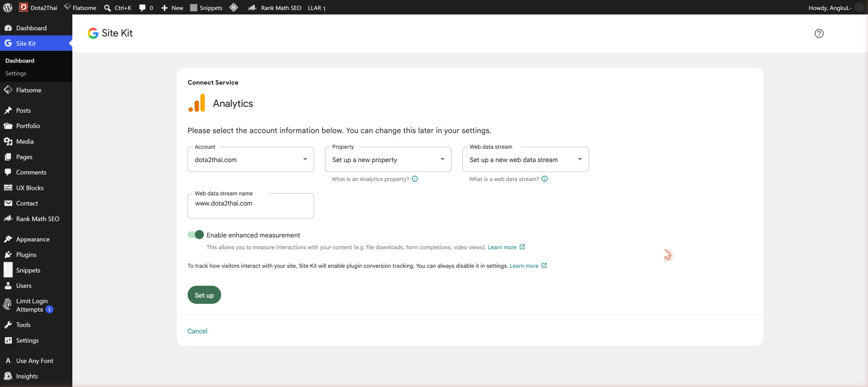Expand the Web data stream dropdown
The width and height of the screenshot is (868, 387).
pyautogui.click(x=526, y=159)
